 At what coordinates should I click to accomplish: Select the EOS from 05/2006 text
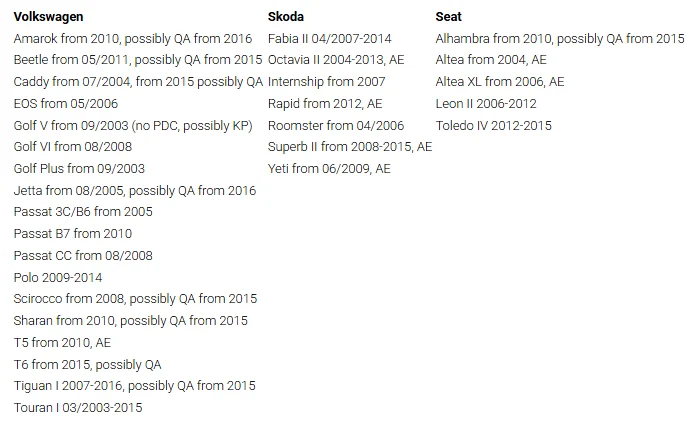[x=65, y=103]
